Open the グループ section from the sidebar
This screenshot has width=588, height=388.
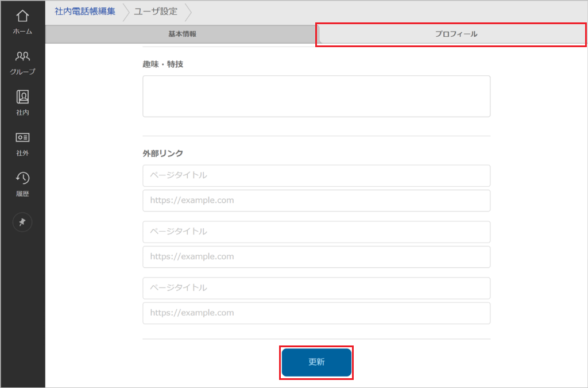coord(22,60)
